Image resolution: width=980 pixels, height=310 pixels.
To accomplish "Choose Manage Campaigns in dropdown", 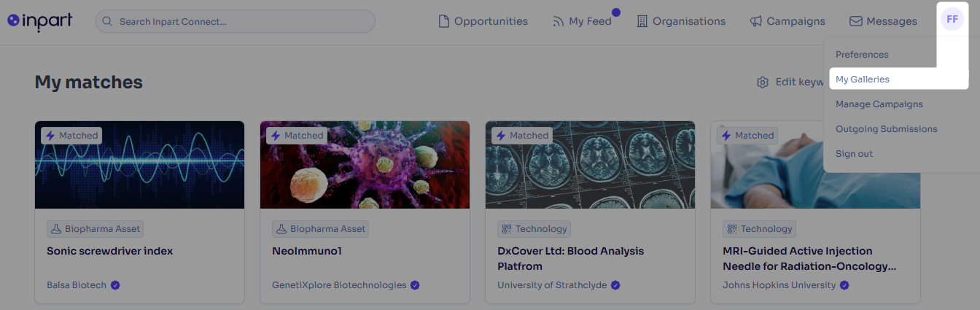I will click(x=879, y=104).
